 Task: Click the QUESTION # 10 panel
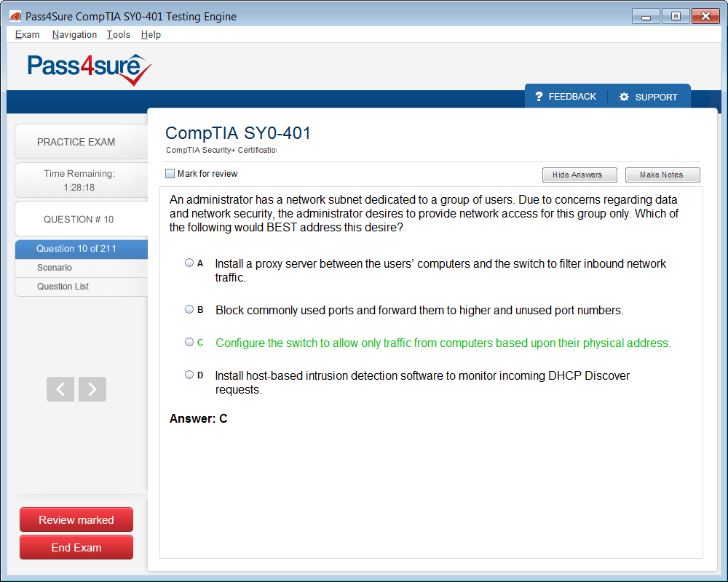[x=82, y=219]
